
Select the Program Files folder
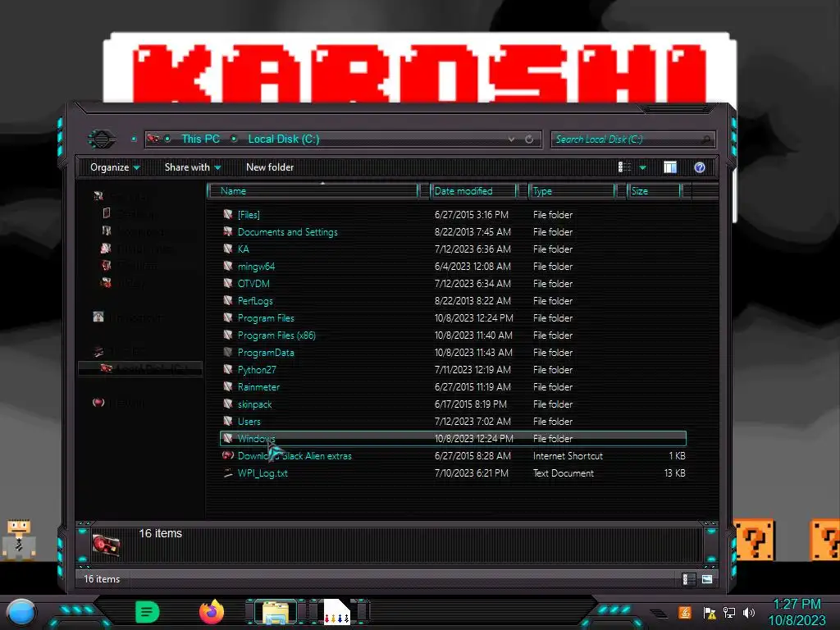(x=266, y=318)
